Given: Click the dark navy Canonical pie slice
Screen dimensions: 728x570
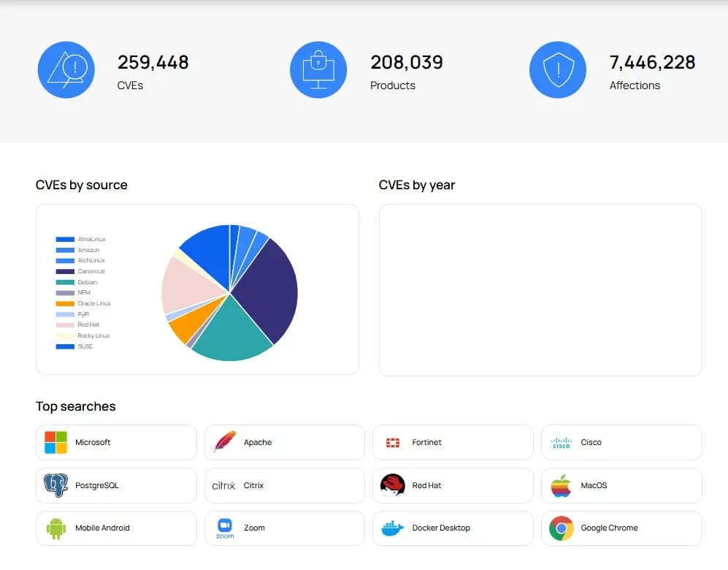Looking at the screenshot, I should [267, 289].
